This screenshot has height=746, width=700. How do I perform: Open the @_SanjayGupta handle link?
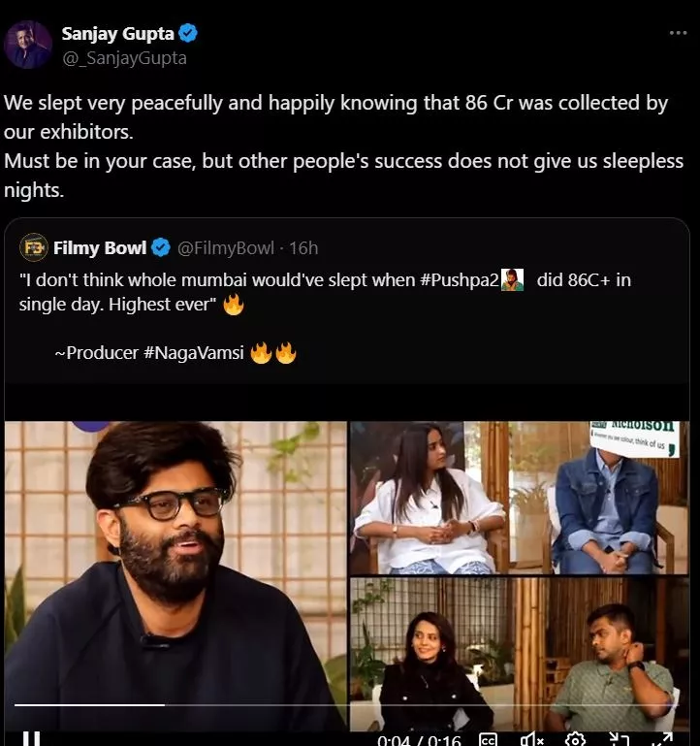[x=124, y=58]
